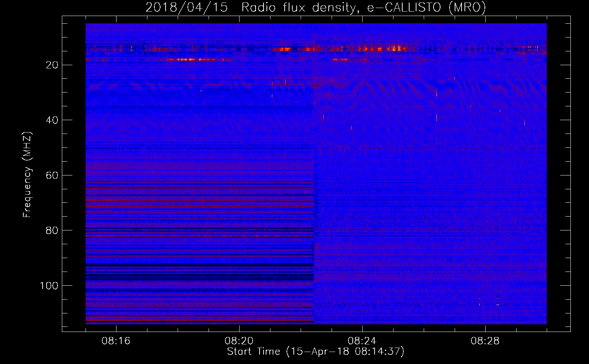Viewport: 589px width, 364px height.
Task: Click the plot title 'Radio flux density, e-CALLISTO (MRO)'
Action: point(363,8)
